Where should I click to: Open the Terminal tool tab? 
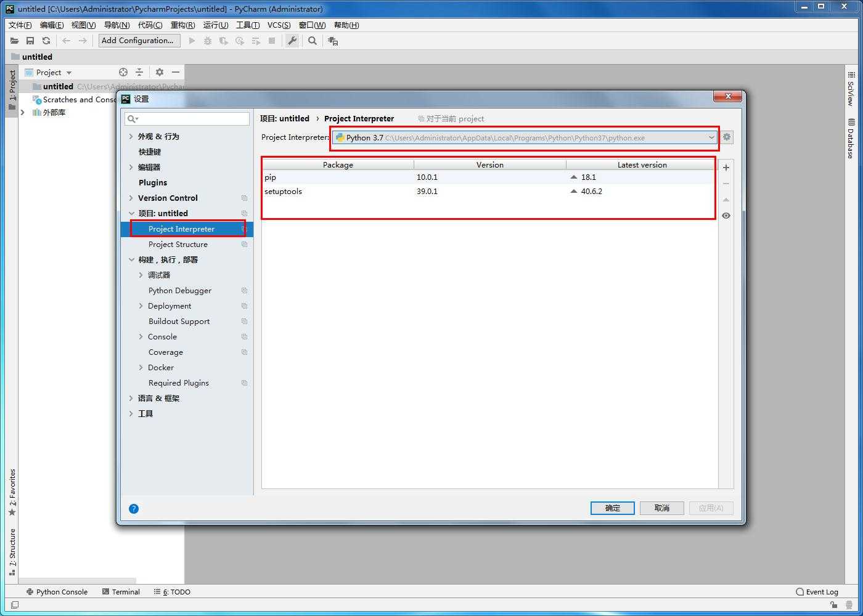point(121,592)
